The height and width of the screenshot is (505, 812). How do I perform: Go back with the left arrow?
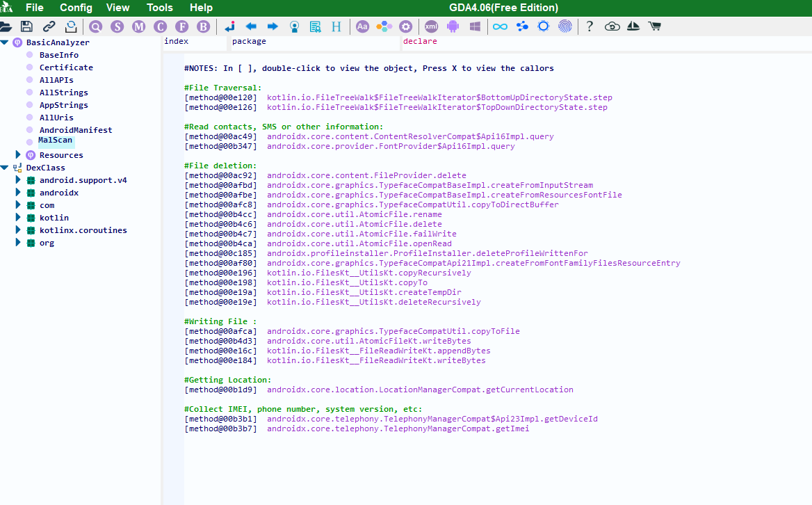tap(251, 26)
